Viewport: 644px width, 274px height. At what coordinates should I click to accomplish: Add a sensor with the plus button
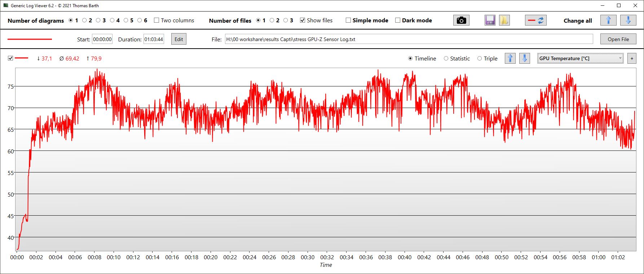click(x=632, y=58)
